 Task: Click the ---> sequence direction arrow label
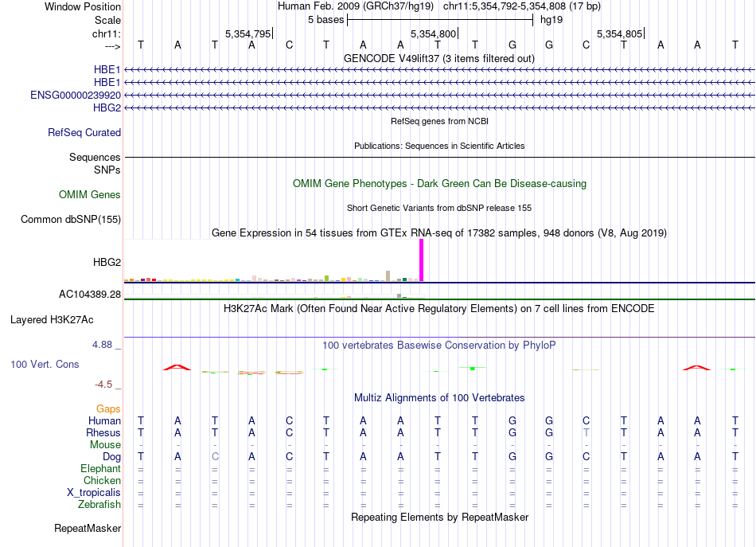pyautogui.click(x=113, y=46)
